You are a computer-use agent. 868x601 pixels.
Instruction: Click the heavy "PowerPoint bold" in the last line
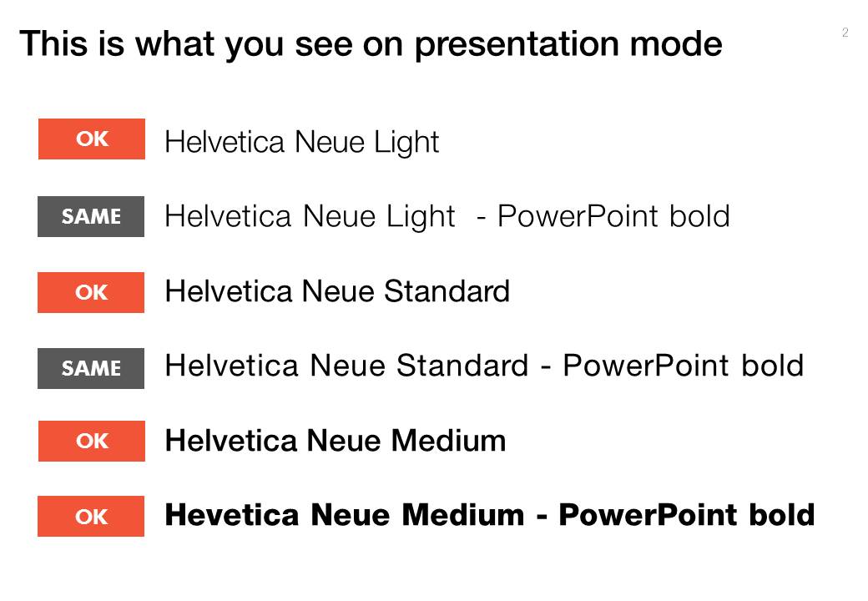pyautogui.click(x=686, y=514)
